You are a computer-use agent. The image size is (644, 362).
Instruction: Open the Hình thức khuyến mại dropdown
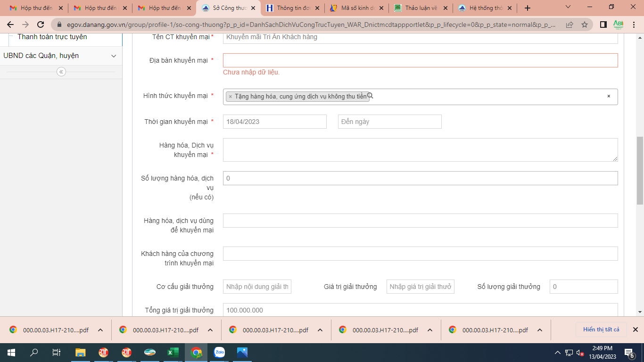[486, 97]
